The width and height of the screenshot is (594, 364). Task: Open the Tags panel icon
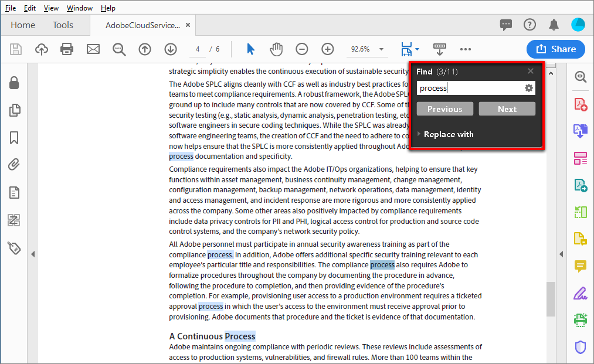coord(14,248)
